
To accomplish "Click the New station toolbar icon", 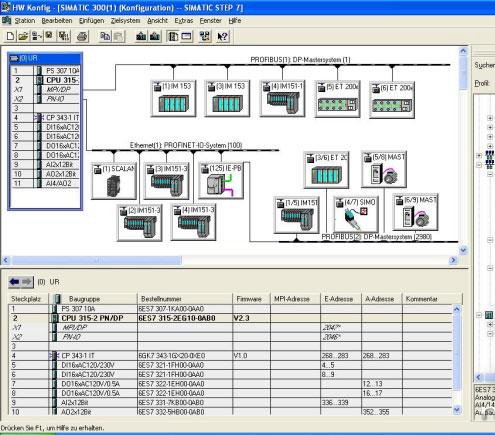I will [10, 36].
